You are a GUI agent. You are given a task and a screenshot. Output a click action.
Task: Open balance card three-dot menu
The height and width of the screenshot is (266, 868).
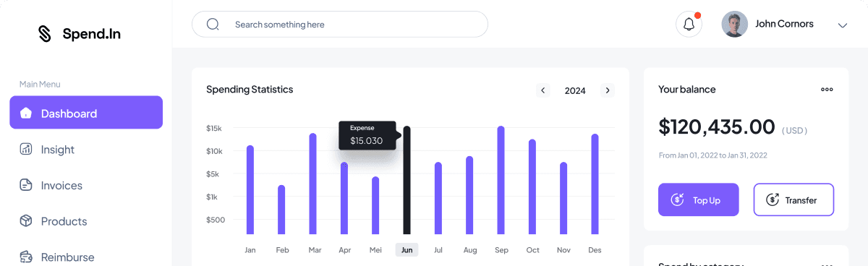click(x=827, y=90)
